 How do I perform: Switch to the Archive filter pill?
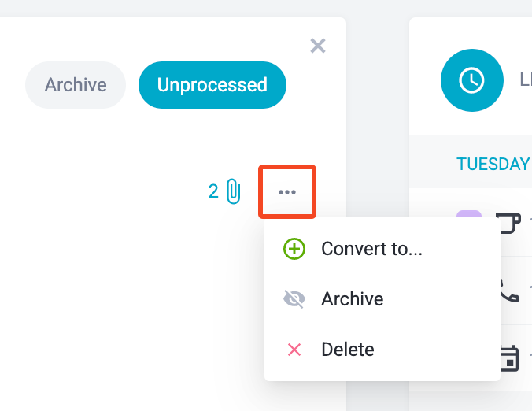point(76,85)
